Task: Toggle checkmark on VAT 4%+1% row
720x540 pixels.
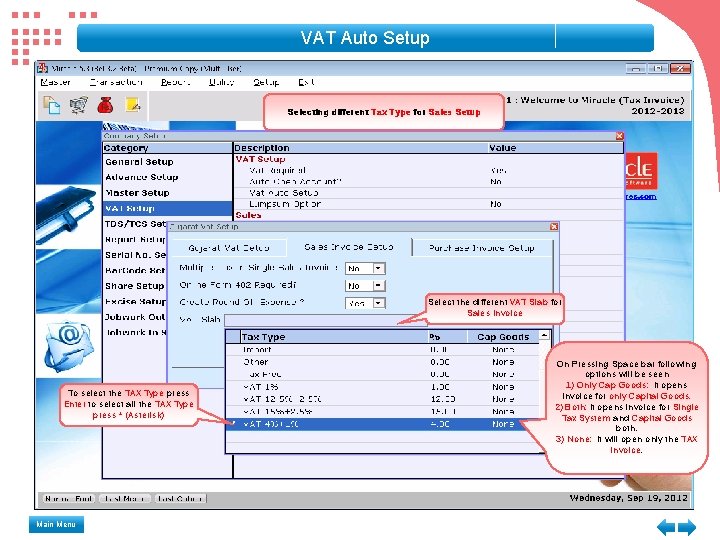Action: click(x=233, y=423)
